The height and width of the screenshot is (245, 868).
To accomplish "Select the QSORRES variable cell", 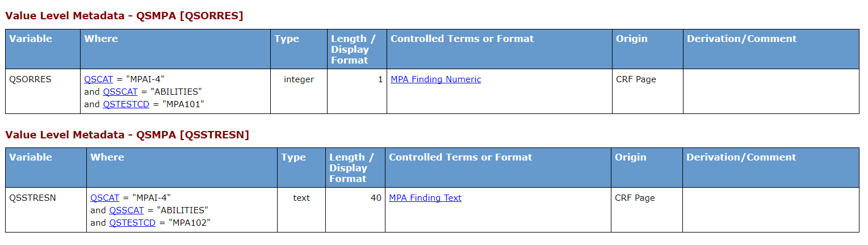I will click(x=43, y=91).
